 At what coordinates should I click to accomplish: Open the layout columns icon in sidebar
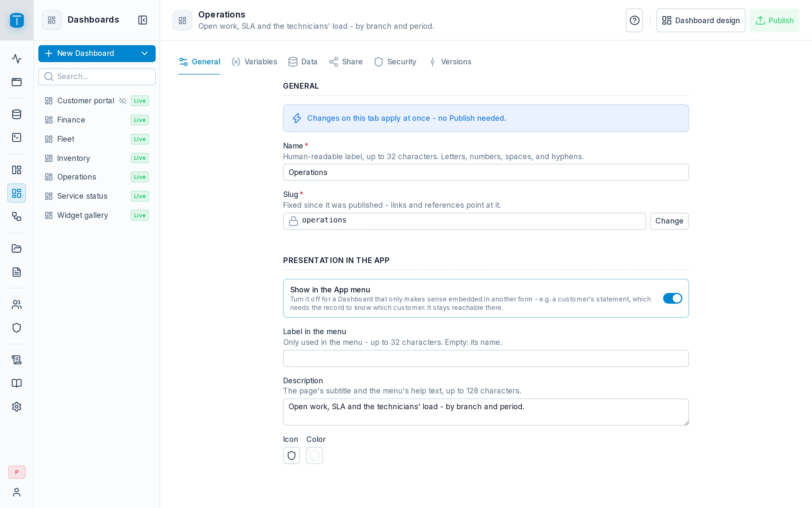(x=17, y=170)
